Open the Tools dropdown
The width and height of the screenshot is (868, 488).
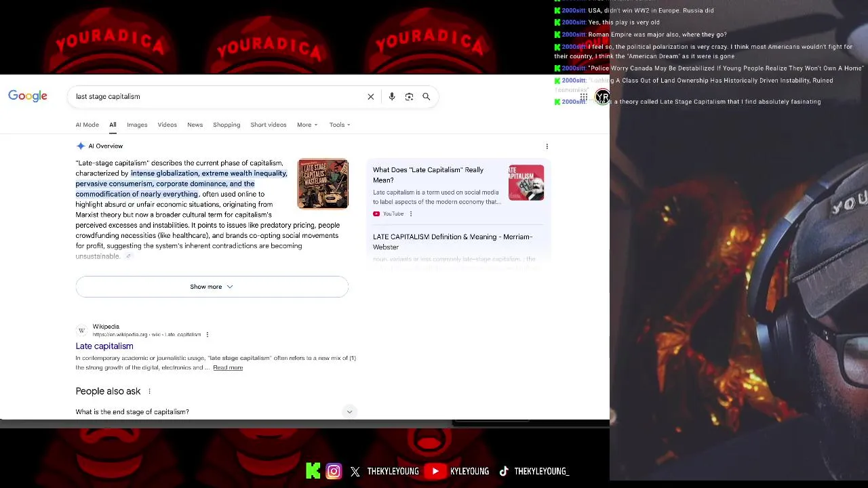(340, 125)
